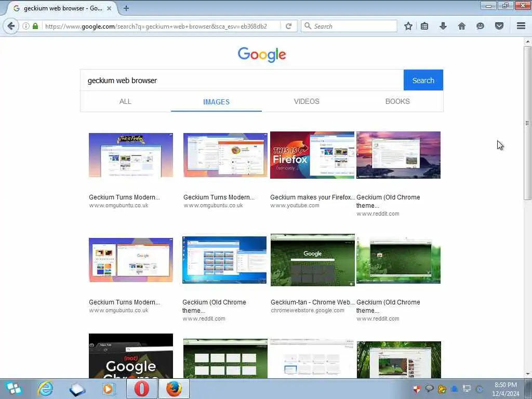Click the Google logo
This screenshot has height=399, width=532.
tap(262, 55)
